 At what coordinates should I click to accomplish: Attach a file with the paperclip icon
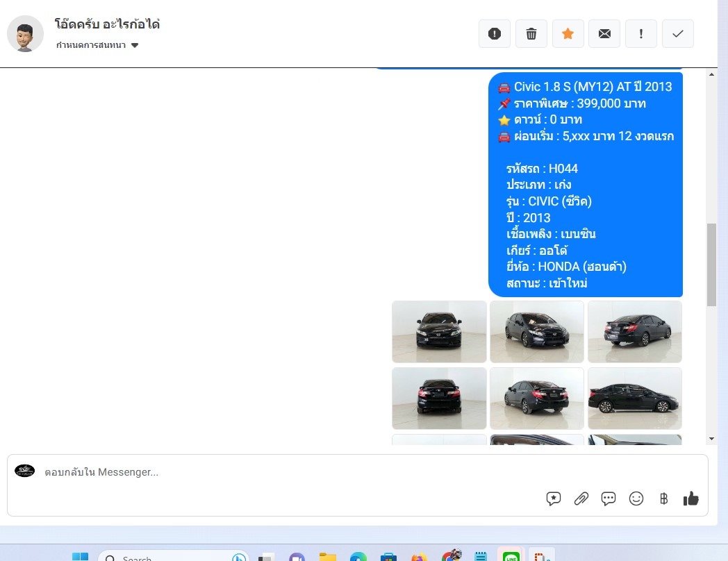point(581,499)
